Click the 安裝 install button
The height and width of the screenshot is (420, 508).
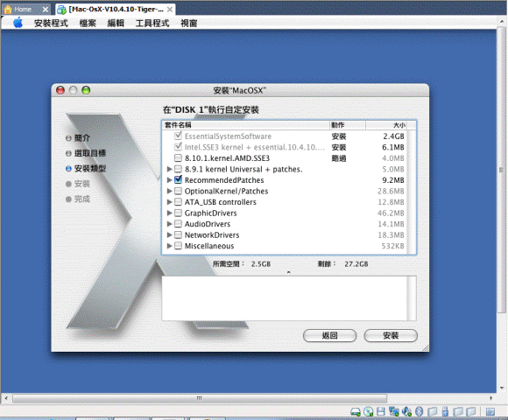[391, 335]
